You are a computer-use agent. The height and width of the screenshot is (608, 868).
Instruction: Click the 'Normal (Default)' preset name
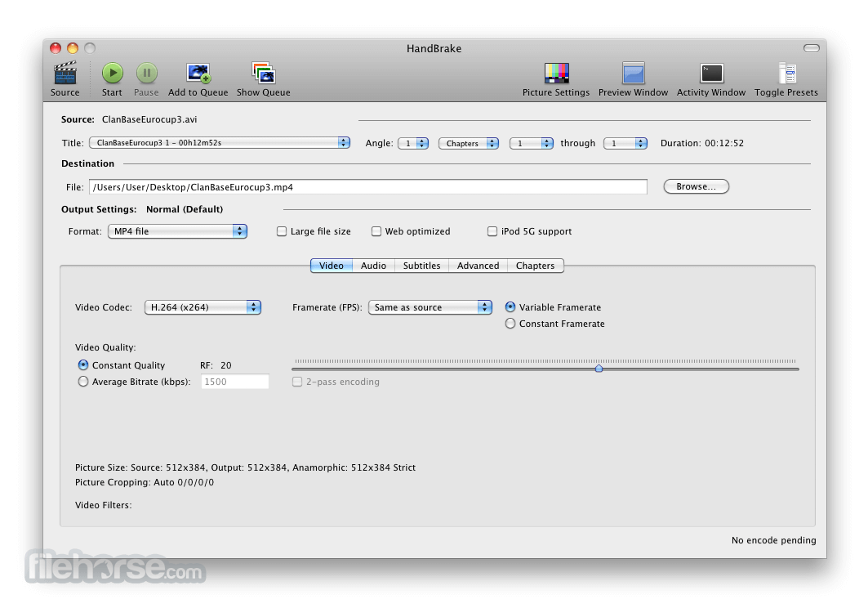(x=185, y=209)
